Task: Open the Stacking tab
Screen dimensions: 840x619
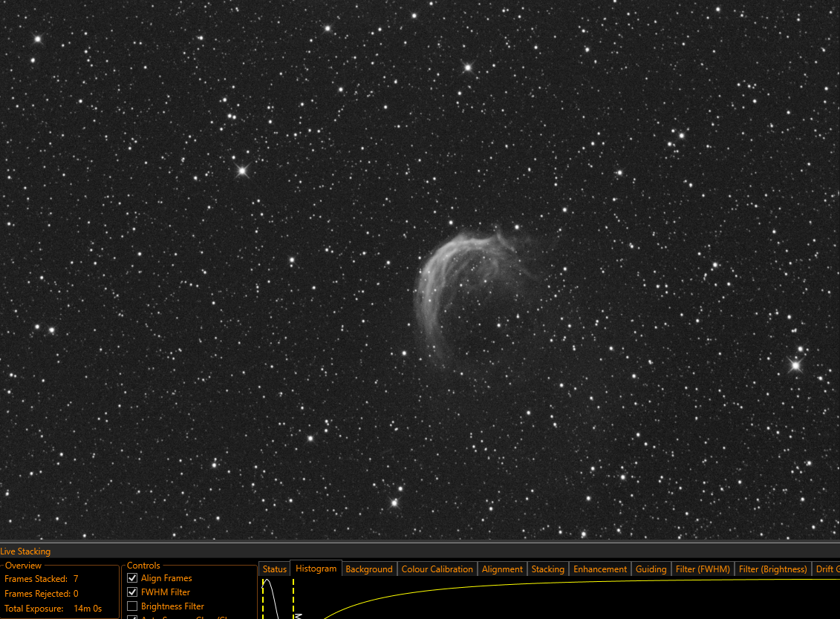Action: pos(547,569)
